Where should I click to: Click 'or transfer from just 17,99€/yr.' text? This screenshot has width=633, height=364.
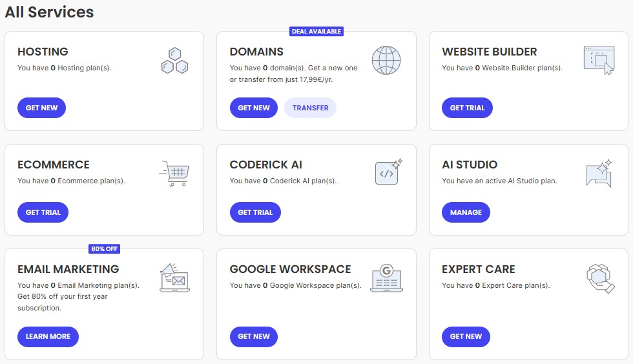(x=281, y=80)
